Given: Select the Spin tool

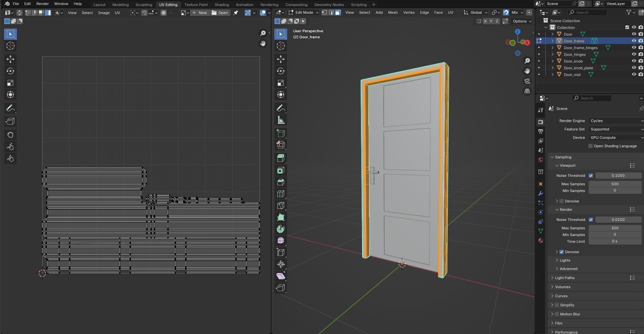Looking at the screenshot, I should pos(281,229).
